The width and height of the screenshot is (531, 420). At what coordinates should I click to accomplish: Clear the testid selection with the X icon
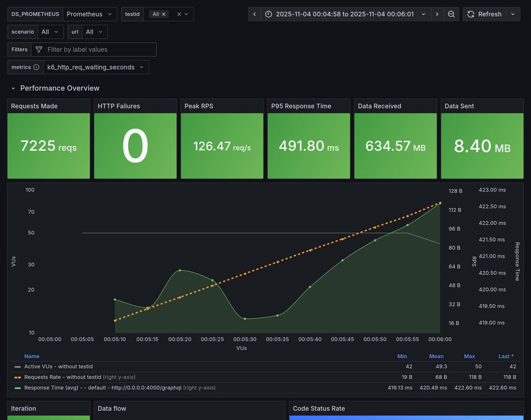(x=179, y=14)
